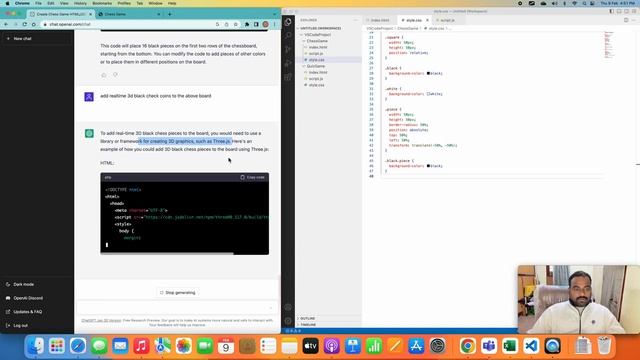This screenshot has height=360, width=640.
Task: Expand the Outline section
Action: pyautogui.click(x=307, y=318)
